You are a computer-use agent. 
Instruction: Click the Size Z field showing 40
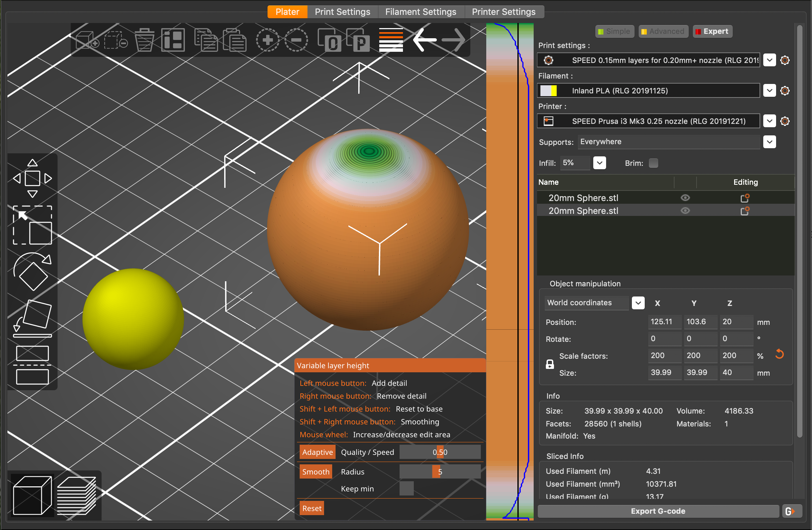[x=736, y=373]
